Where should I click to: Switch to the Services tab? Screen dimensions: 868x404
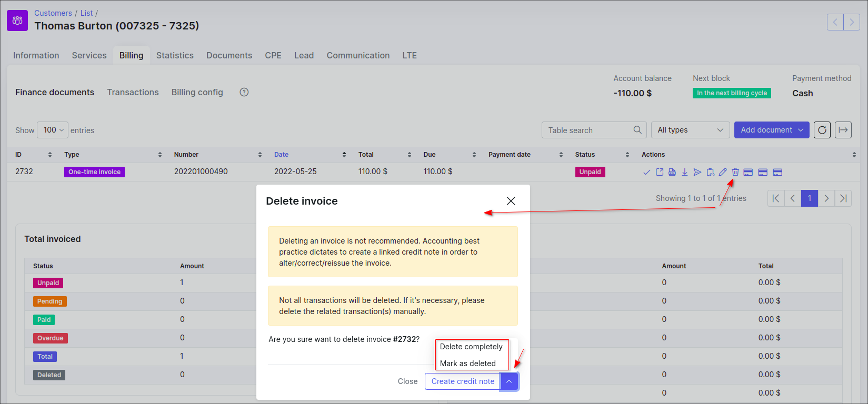tap(89, 55)
